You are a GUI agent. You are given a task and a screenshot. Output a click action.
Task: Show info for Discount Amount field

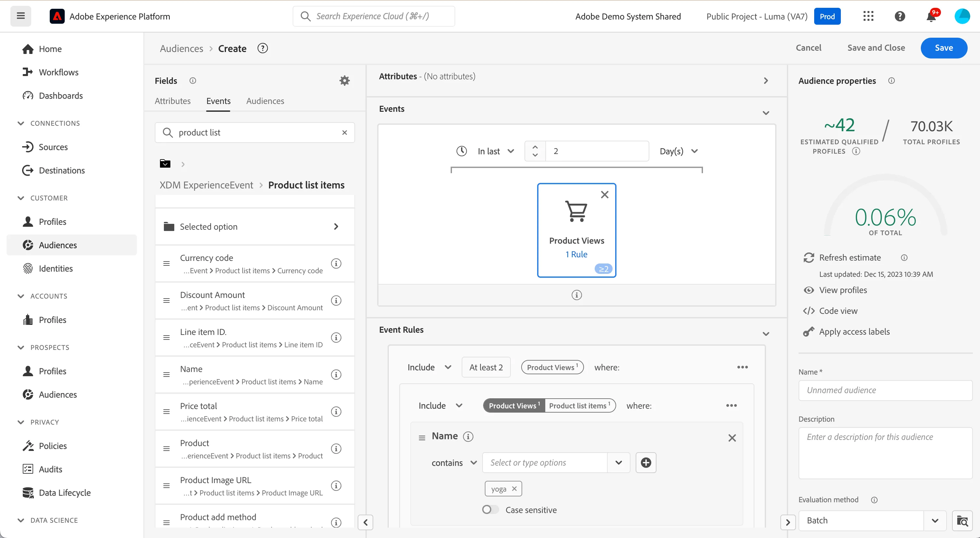[336, 301]
